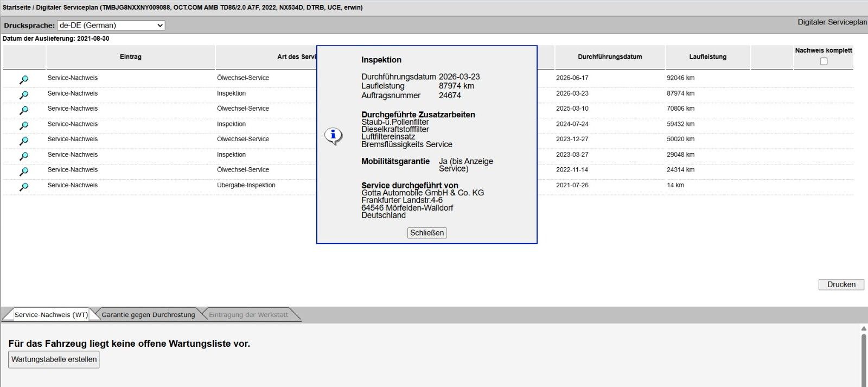Open details for the 2026-03-23 Inspektion entry

24,95
